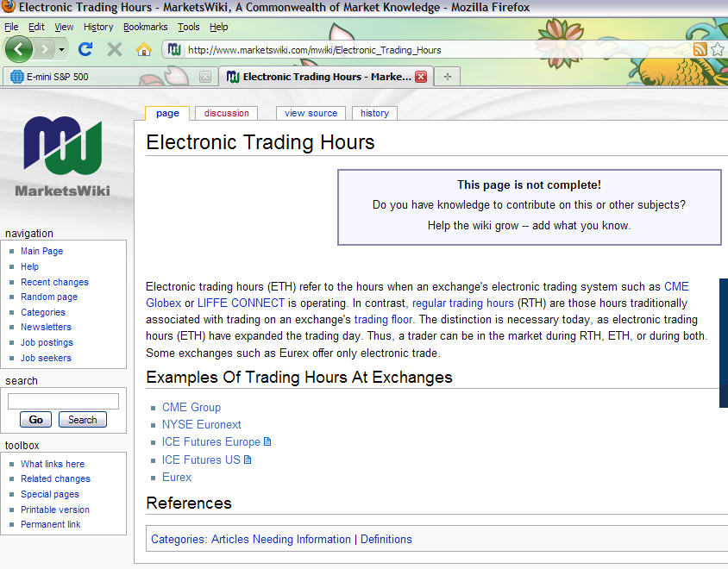Click the browser Back arrow button
The width and height of the screenshot is (728, 569).
(19, 49)
